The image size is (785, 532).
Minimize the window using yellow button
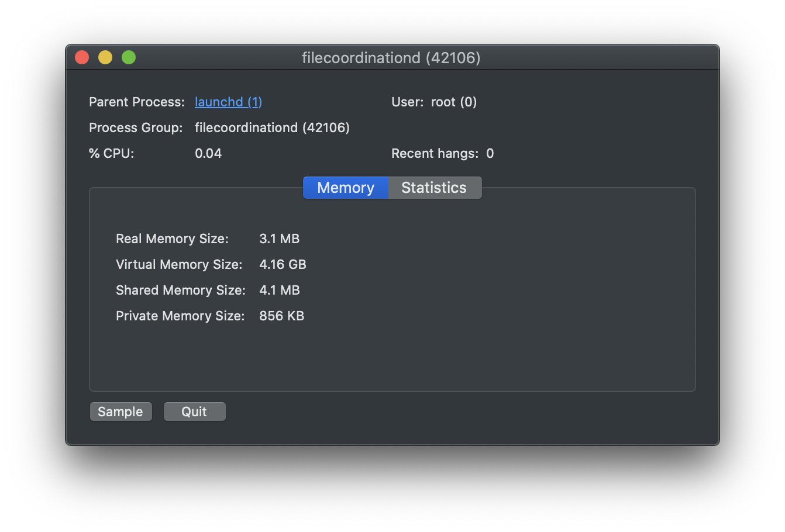[105, 57]
